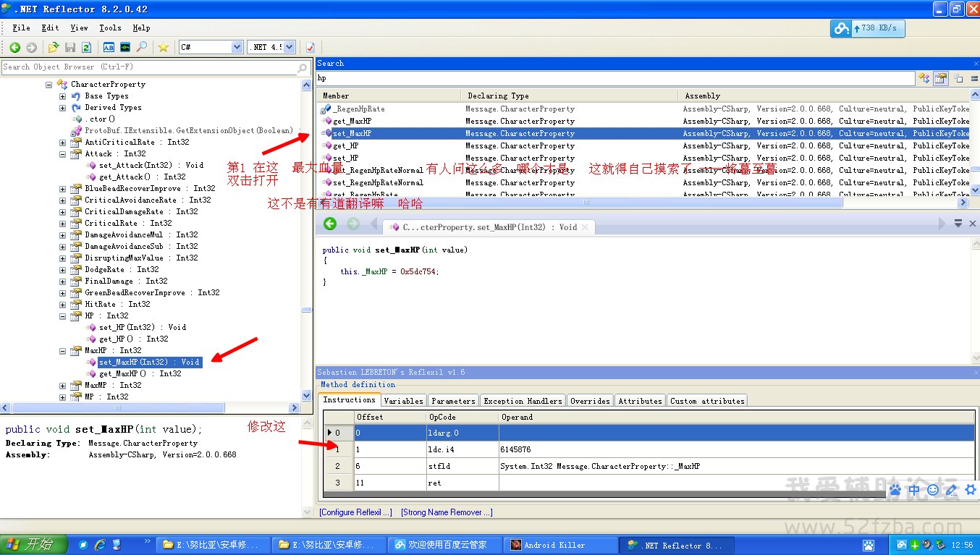Click the paw icon in floating toolbar
This screenshot has height=555, width=980.
point(896,490)
